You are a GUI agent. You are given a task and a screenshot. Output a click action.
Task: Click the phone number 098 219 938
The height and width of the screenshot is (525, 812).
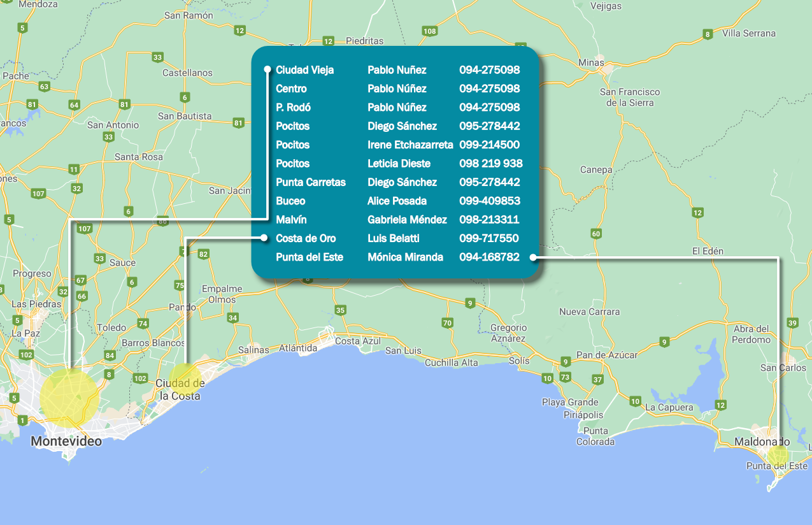coord(490,164)
